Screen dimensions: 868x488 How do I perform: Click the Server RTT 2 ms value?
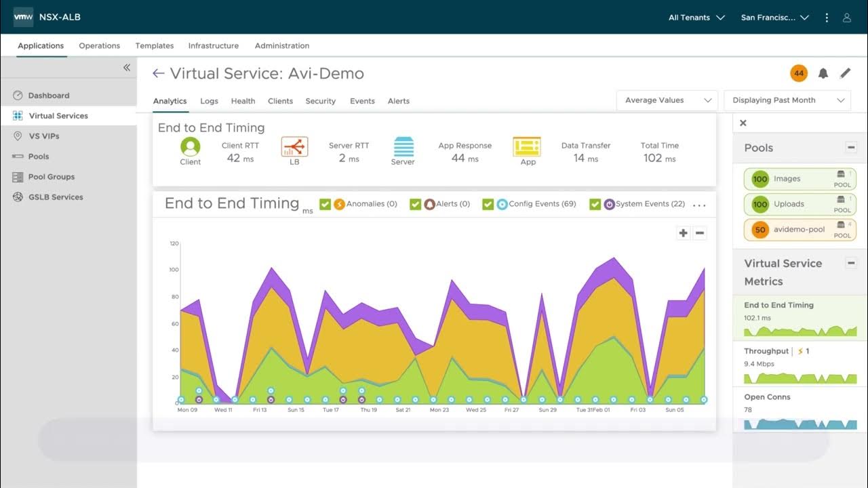(349, 158)
